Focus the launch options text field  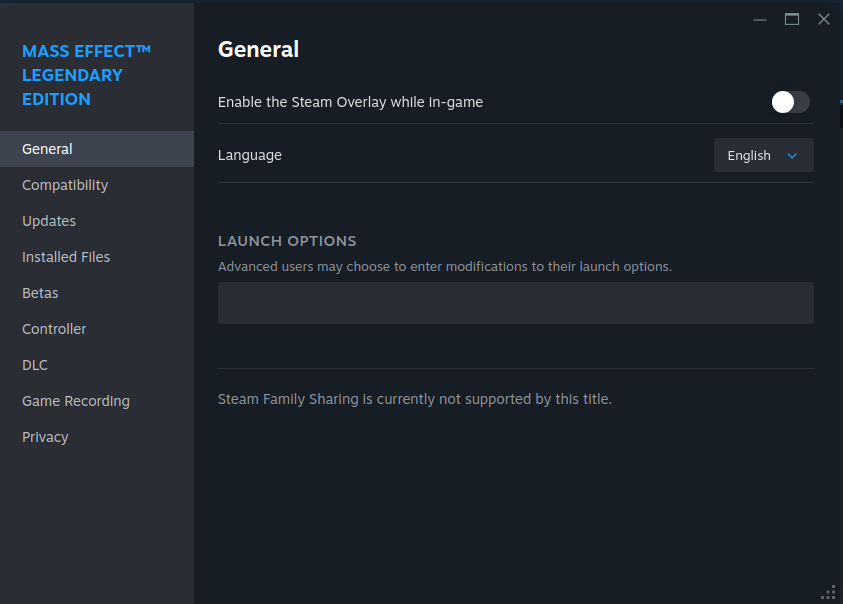516,303
